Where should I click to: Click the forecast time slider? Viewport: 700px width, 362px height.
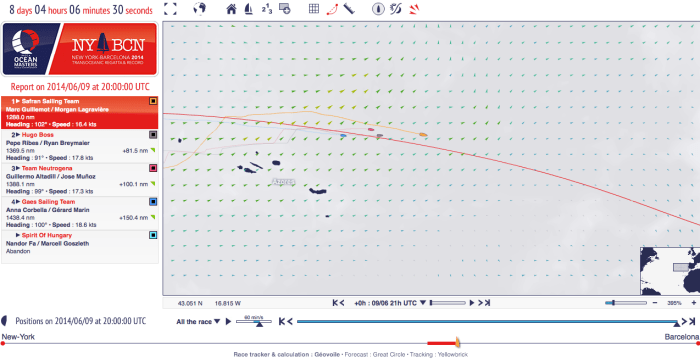pyautogui.click(x=448, y=303)
